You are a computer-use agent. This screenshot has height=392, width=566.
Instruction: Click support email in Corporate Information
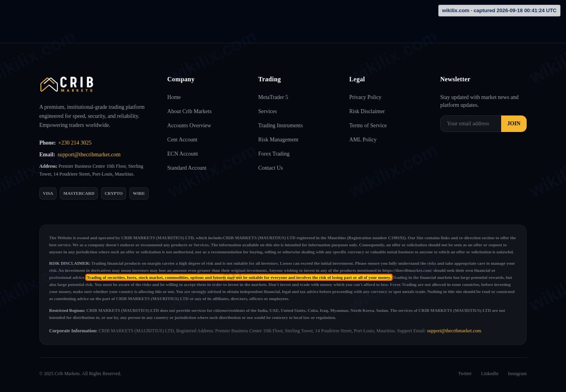tap(454, 331)
